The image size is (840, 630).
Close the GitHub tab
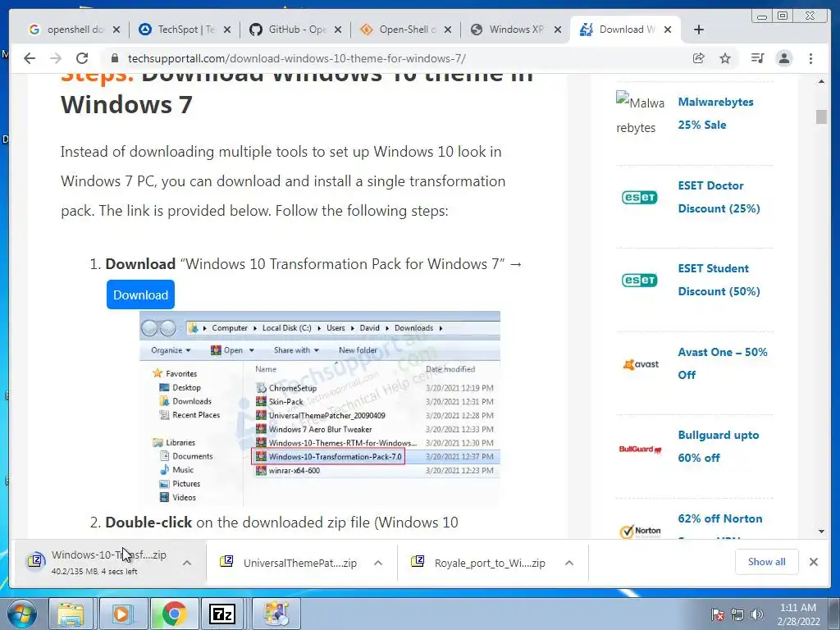(x=338, y=30)
